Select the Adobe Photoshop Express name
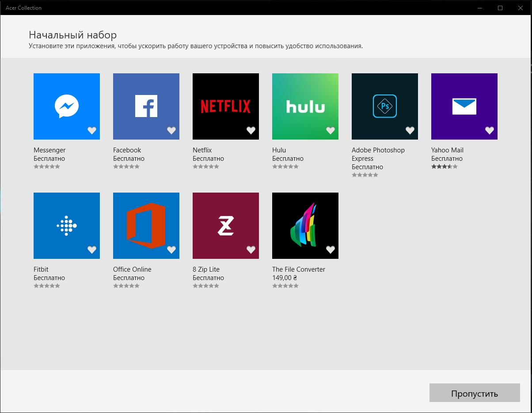Image resolution: width=532 pixels, height=413 pixels. click(378, 154)
